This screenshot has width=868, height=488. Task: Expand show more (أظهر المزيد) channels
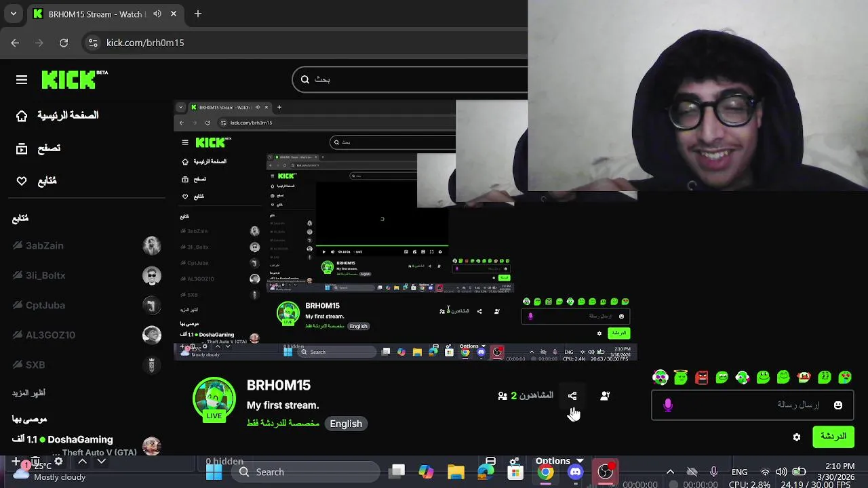28,393
